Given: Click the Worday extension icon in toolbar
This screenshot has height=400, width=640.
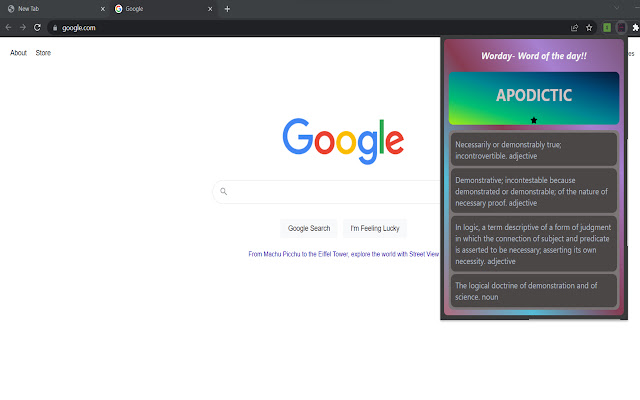Looking at the screenshot, I should pyautogui.click(x=621, y=27).
